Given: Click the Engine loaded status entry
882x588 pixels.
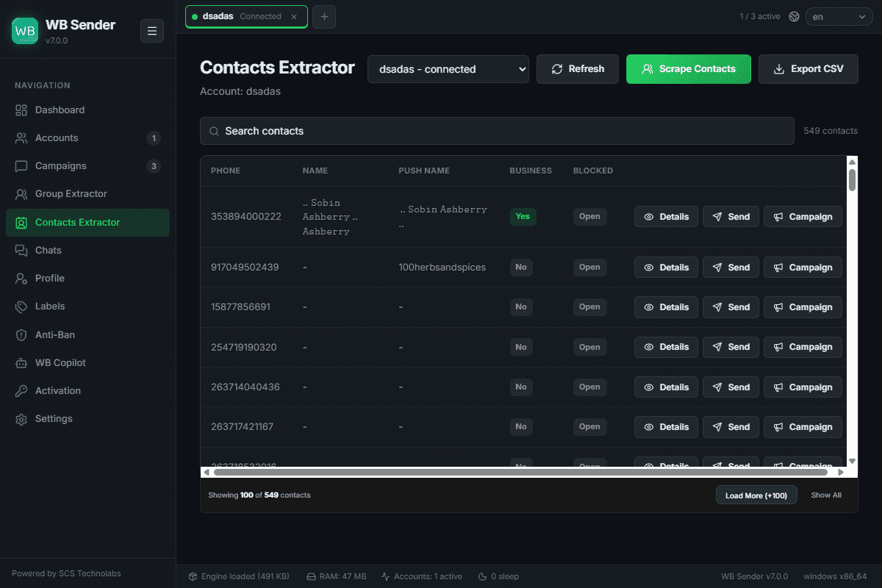Looking at the screenshot, I should 239,576.
